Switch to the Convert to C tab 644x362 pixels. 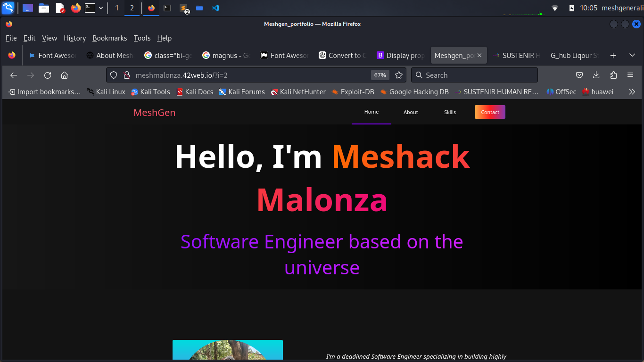pyautogui.click(x=342, y=56)
